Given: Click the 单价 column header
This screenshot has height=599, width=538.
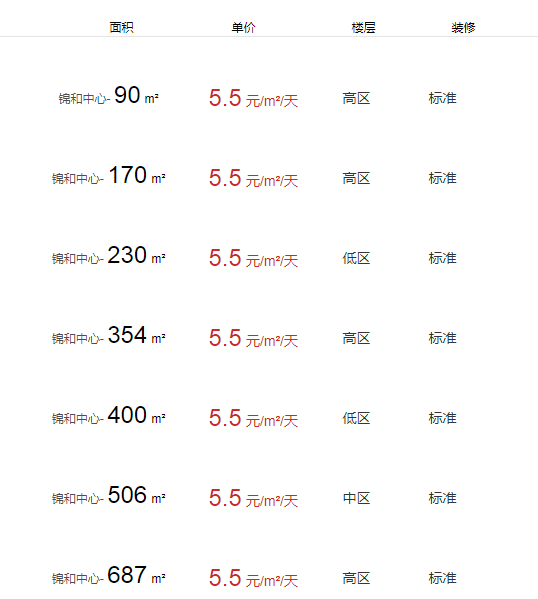Looking at the screenshot, I should pyautogui.click(x=243, y=28).
